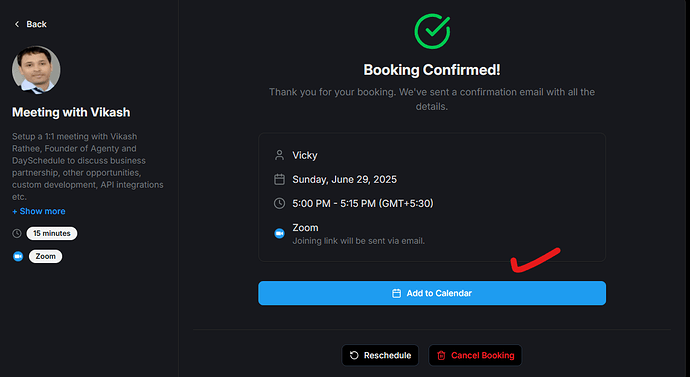Screen dimensions: 690x377
Task: Go Back to the previous page
Action: 30,24
